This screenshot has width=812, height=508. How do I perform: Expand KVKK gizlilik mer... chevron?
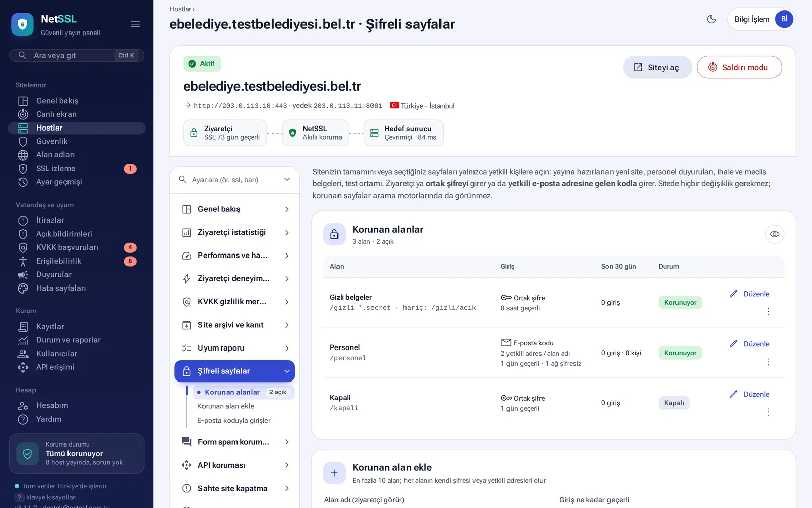click(287, 302)
